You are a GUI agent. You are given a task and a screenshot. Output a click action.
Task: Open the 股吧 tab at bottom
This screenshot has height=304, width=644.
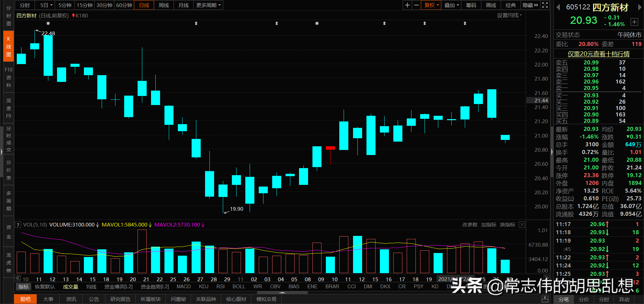tap(25, 299)
